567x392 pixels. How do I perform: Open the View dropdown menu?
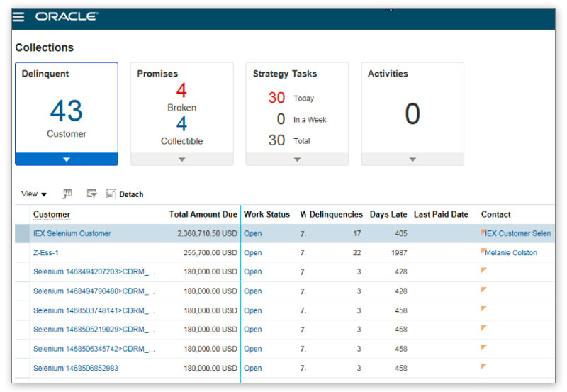(x=33, y=194)
